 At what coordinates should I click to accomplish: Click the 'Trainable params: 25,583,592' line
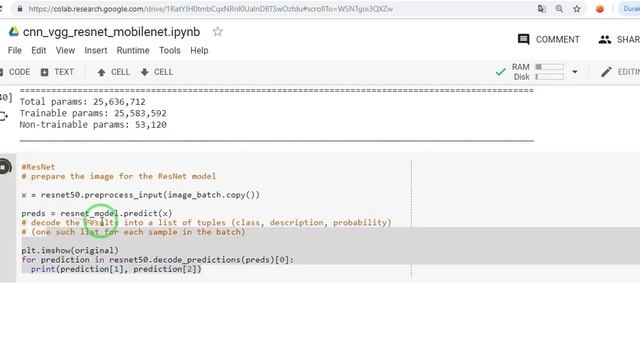click(x=93, y=113)
